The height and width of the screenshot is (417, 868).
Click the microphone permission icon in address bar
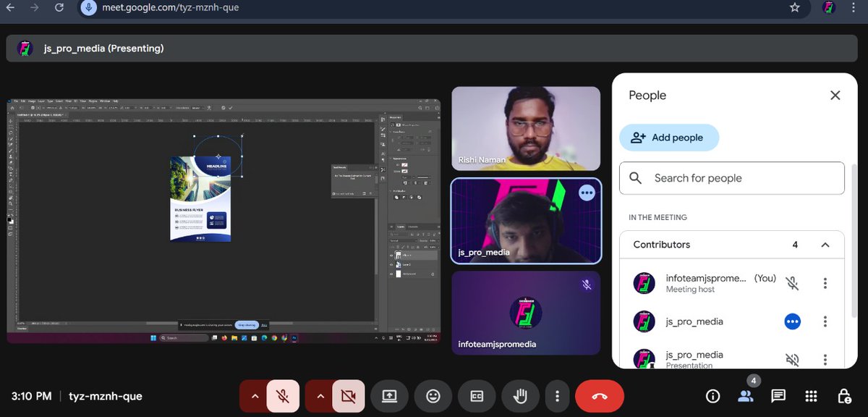point(89,8)
